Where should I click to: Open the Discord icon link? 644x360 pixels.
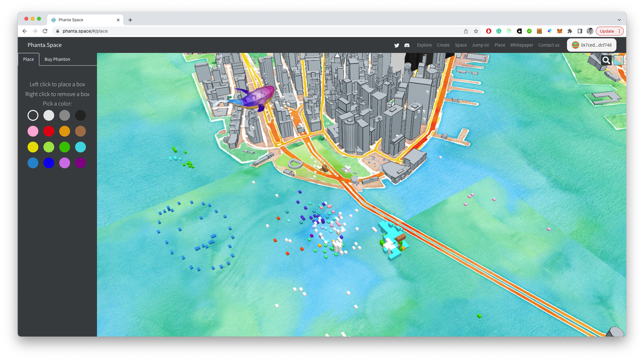(x=407, y=45)
